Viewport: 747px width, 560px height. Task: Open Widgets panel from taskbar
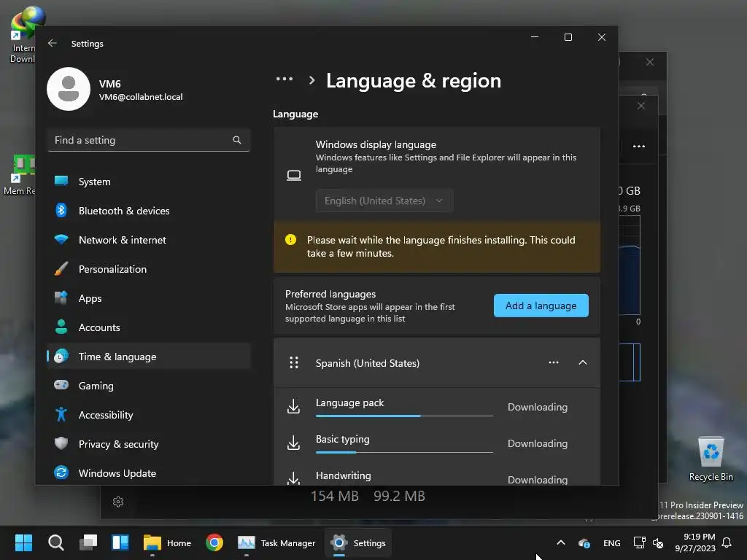[x=120, y=542]
